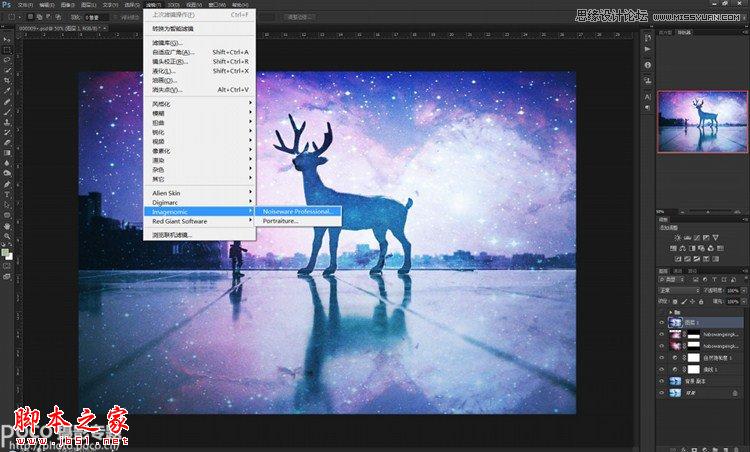Select the Zoom tool in toolbox
This screenshot has height=452, width=750.
[7, 236]
